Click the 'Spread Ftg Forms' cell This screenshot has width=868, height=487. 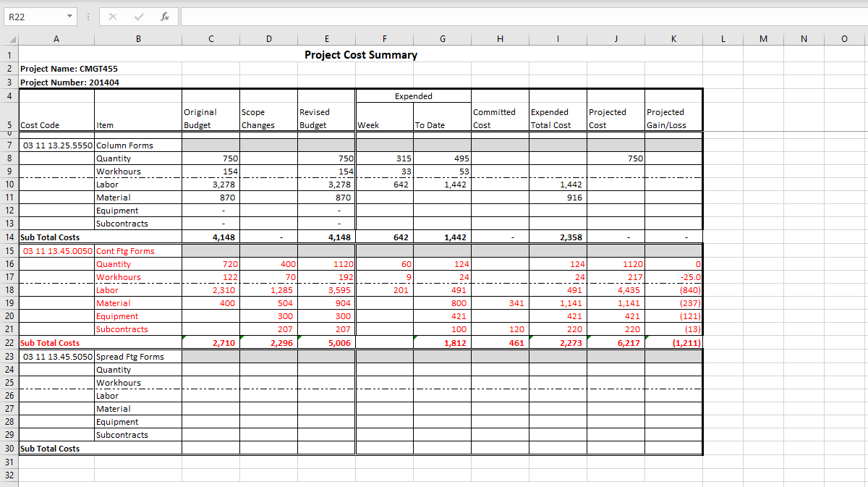pos(138,357)
